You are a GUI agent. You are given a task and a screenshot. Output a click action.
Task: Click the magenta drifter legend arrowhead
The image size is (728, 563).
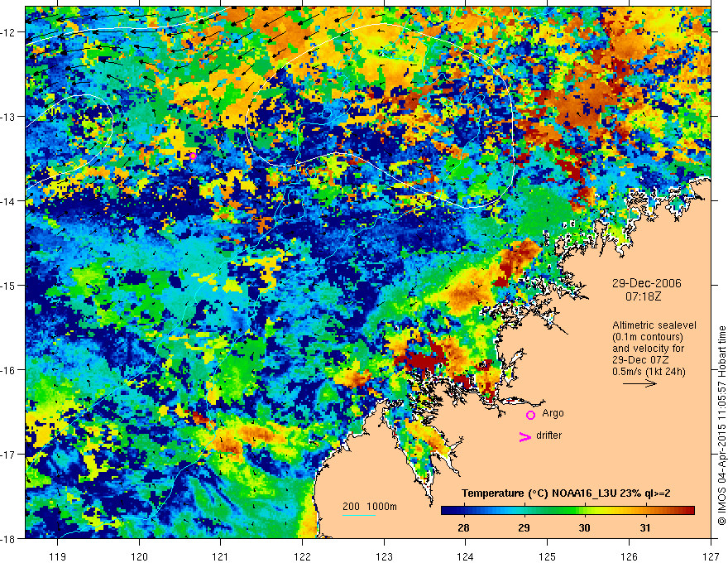point(525,436)
